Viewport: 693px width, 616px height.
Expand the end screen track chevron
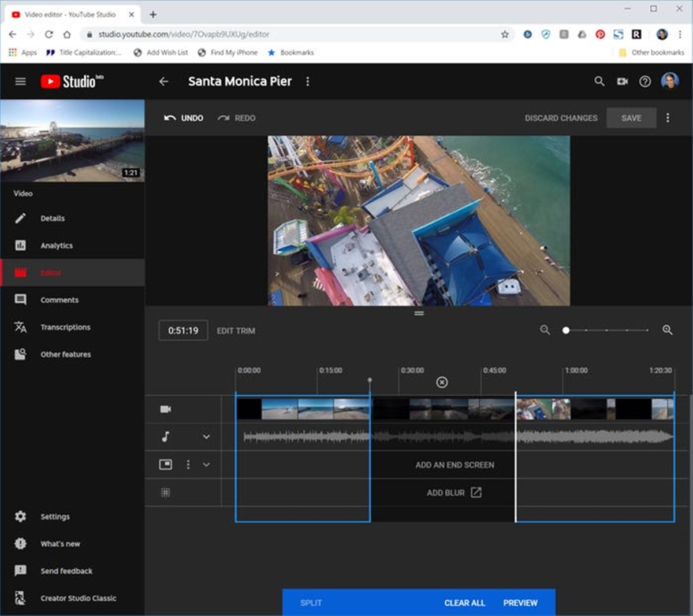pyautogui.click(x=206, y=465)
